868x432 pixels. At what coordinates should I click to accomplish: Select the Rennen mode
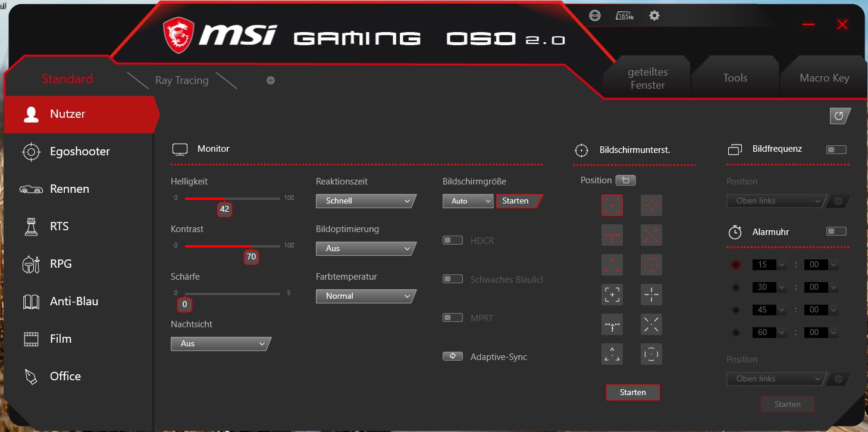(x=79, y=189)
